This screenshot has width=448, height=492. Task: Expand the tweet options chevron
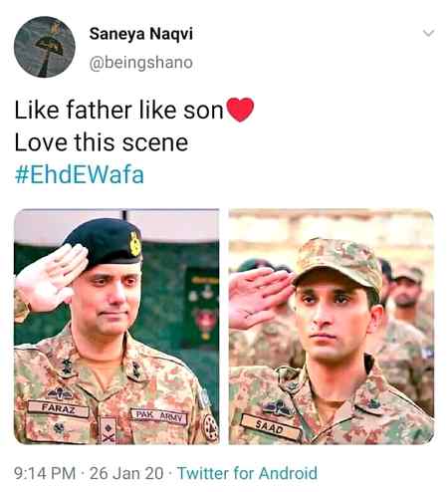(428, 33)
